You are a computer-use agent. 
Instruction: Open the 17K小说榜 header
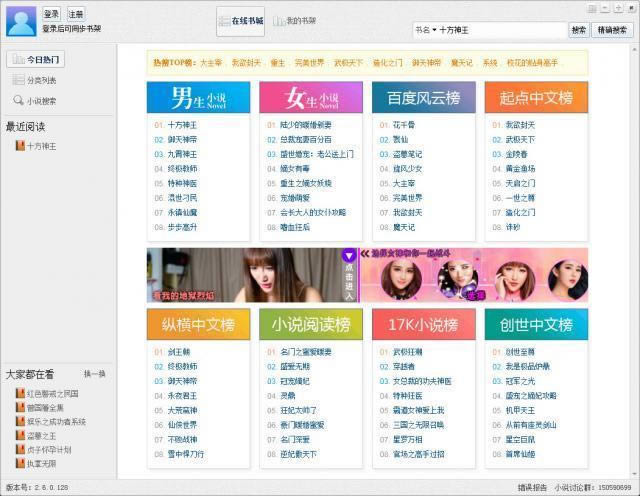[424, 324]
